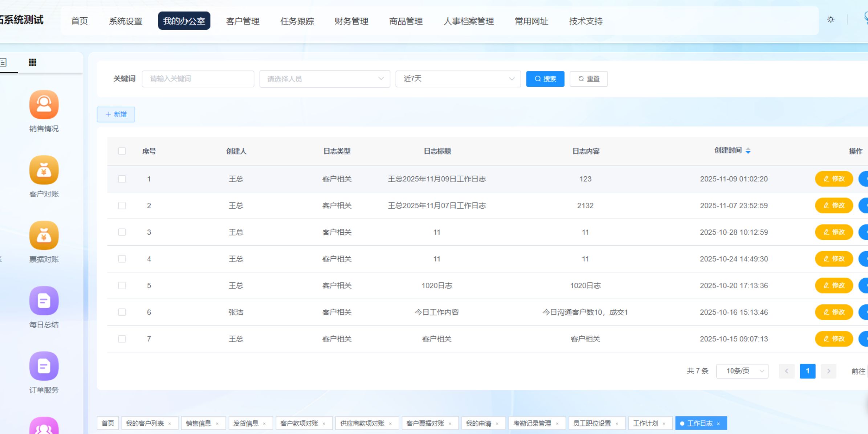Open the 票据对账 sidebar icon
Viewport: 868px width, 434px height.
coord(44,235)
